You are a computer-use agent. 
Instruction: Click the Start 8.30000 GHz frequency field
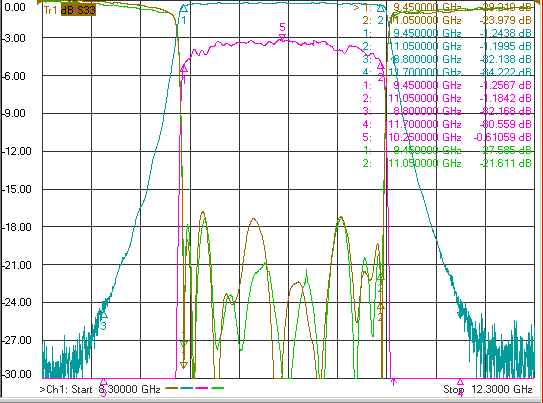100,389
